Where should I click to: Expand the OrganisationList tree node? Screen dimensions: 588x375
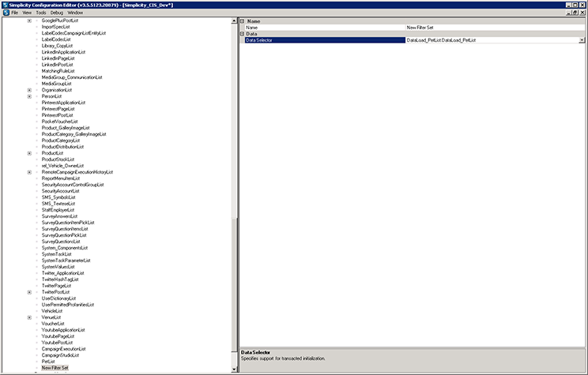[29, 90]
